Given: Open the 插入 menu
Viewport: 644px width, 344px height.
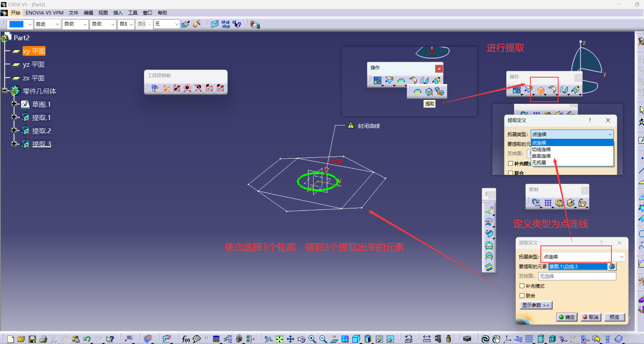Looking at the screenshot, I should pos(118,13).
